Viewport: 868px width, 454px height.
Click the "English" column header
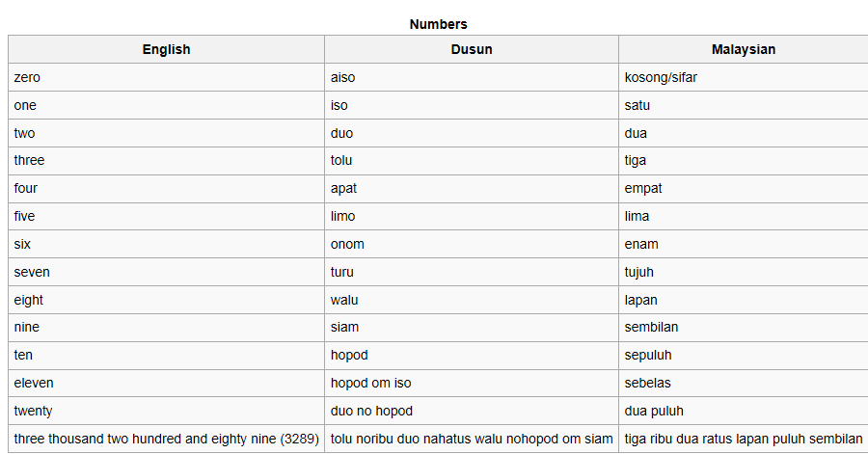point(166,49)
